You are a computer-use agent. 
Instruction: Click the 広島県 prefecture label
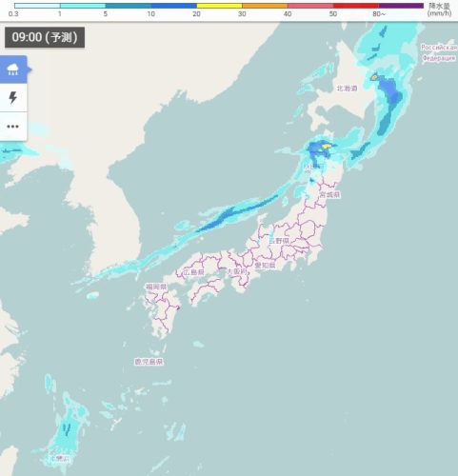pyautogui.click(x=193, y=272)
